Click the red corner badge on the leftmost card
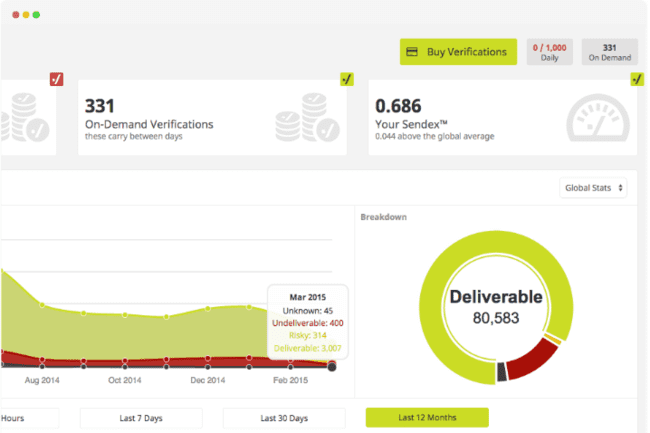The image size is (650, 433). pyautogui.click(x=57, y=79)
